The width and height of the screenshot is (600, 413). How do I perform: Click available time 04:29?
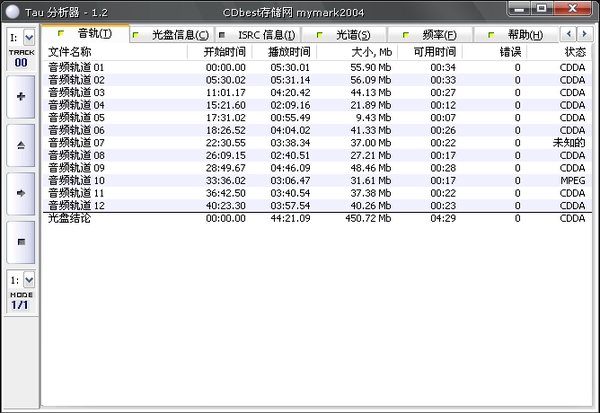pyautogui.click(x=443, y=219)
